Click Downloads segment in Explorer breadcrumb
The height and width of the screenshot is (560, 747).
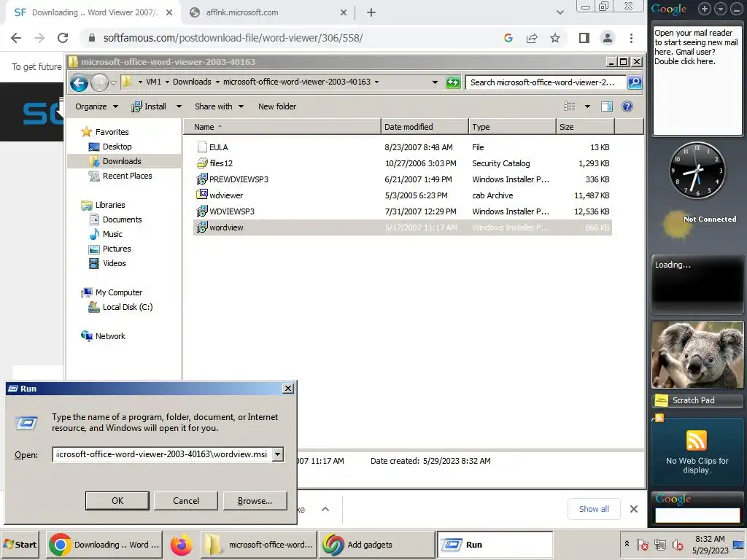point(192,82)
